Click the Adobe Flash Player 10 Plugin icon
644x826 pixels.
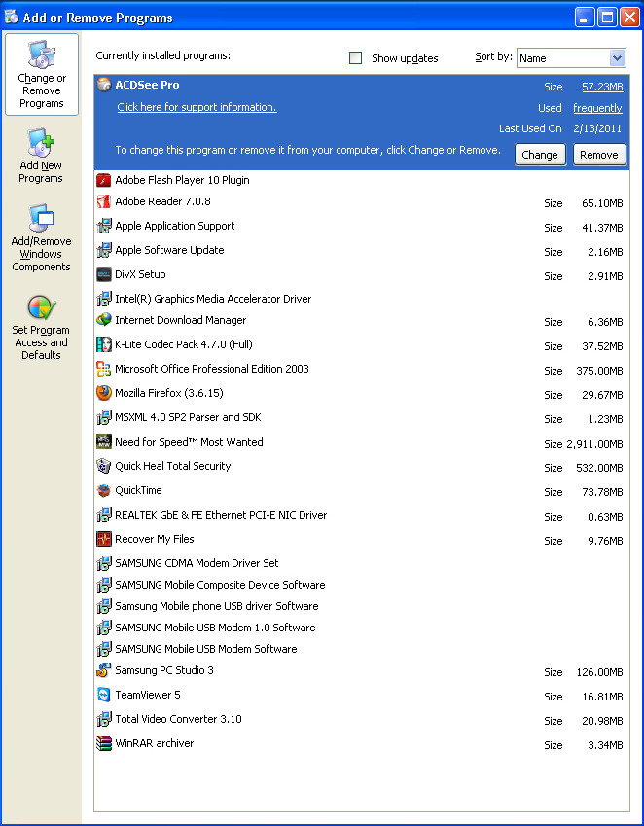(x=104, y=180)
